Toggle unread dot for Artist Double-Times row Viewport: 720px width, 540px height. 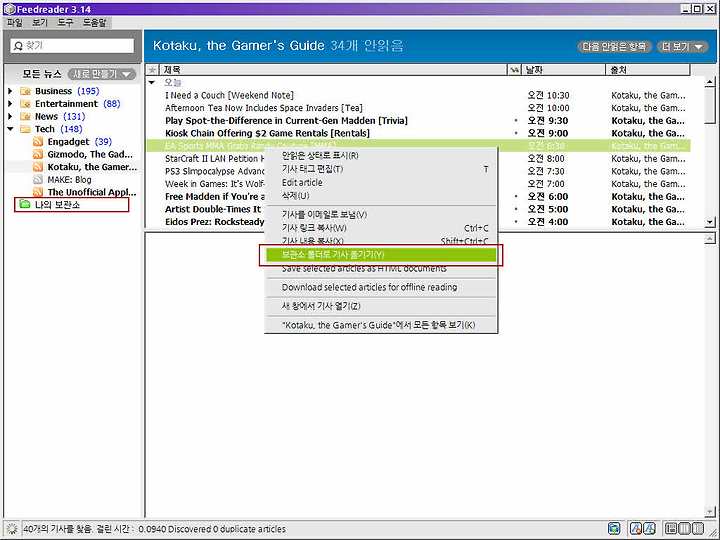point(516,209)
